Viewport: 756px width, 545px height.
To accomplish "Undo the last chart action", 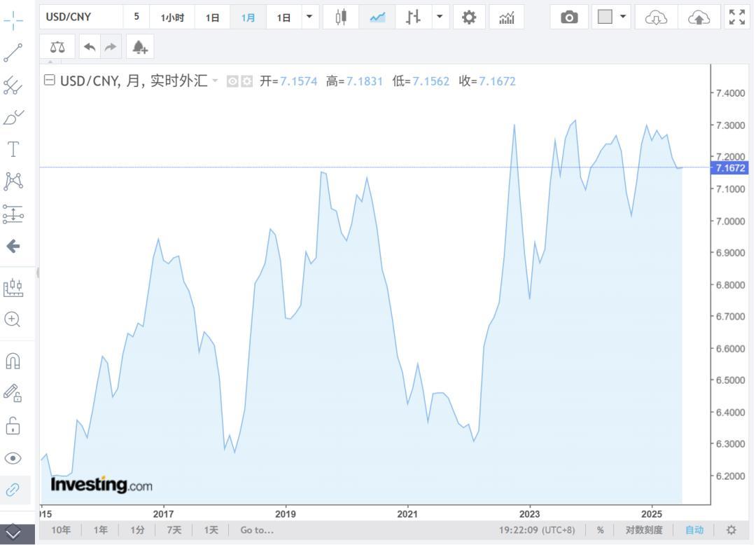I will (90, 47).
